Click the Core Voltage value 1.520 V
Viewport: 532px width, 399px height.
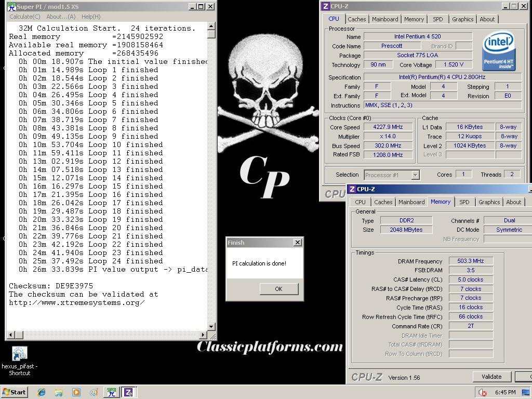point(453,64)
